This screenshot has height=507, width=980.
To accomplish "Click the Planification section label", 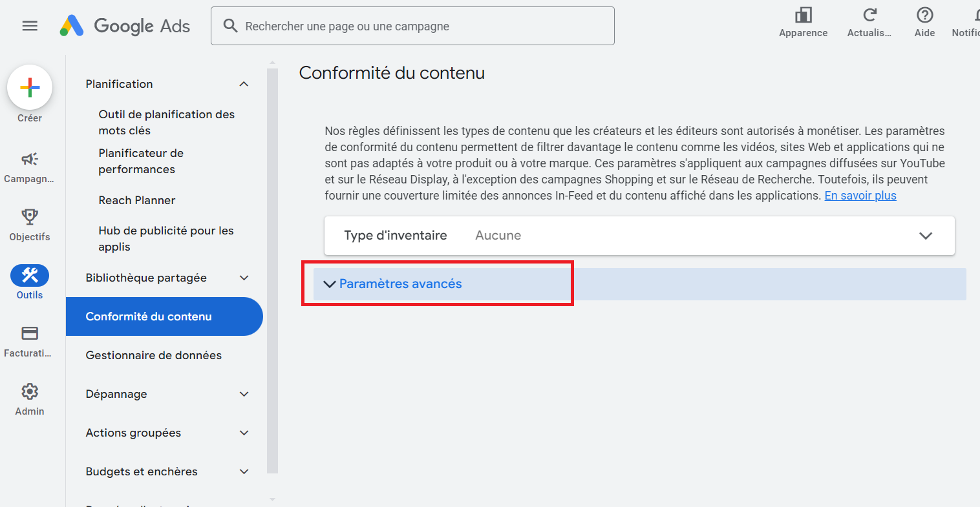I will coord(120,84).
